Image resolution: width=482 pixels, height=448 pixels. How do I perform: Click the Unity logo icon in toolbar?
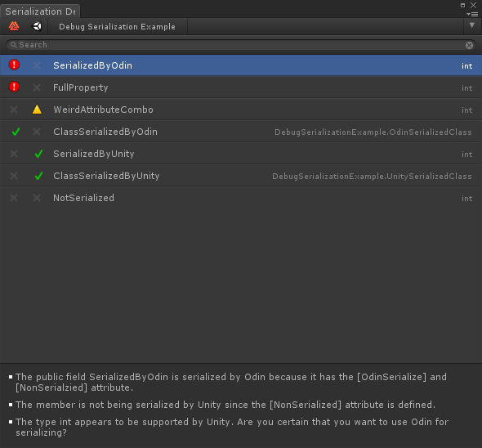click(x=37, y=26)
